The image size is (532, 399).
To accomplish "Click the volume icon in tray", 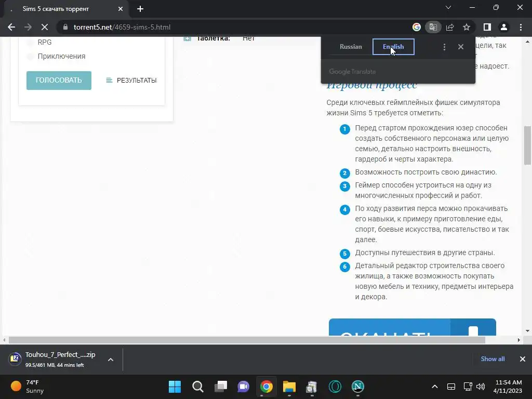I will point(481,387).
